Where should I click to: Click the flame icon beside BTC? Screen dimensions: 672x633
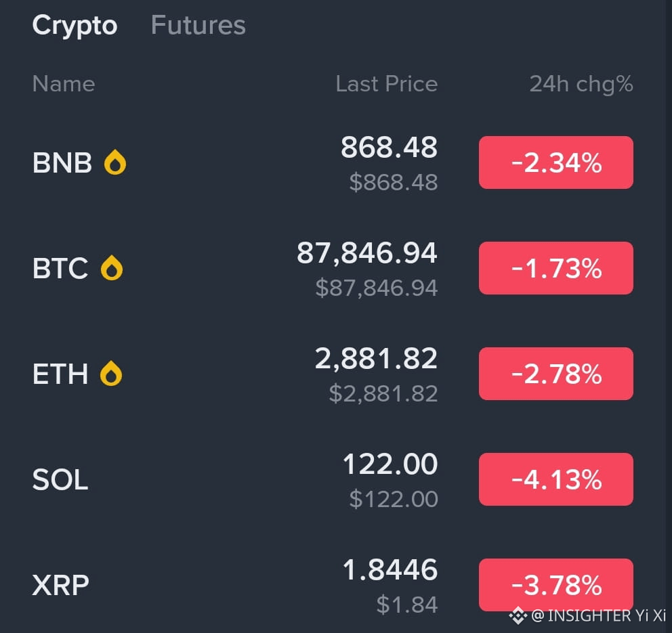(x=112, y=269)
